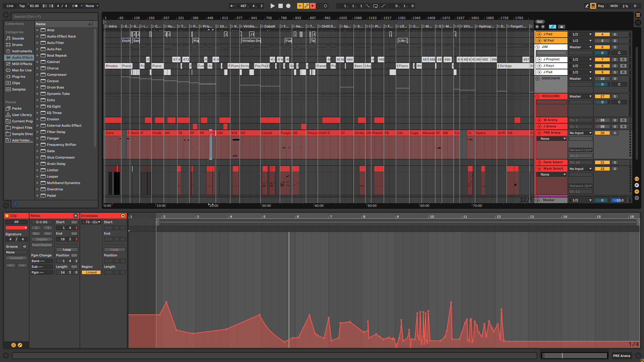Click the Lock Envelopes padlock icon
Image resolution: width=644 pixels, height=362 pixels.
tap(561, 26)
